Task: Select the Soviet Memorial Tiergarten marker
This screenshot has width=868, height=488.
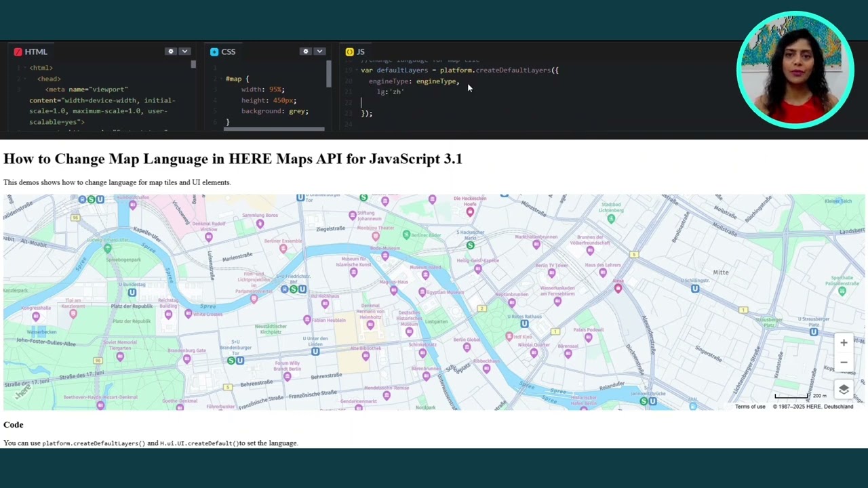Action: point(120,357)
